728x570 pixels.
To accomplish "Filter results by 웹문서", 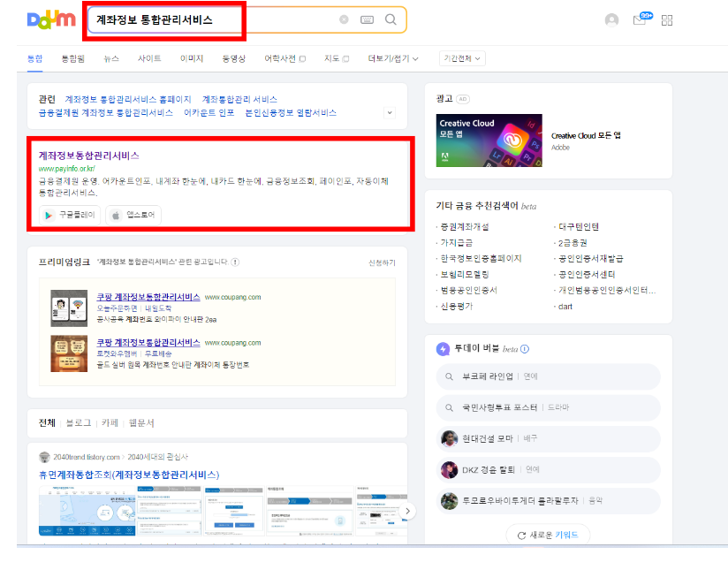I will [x=141, y=423].
